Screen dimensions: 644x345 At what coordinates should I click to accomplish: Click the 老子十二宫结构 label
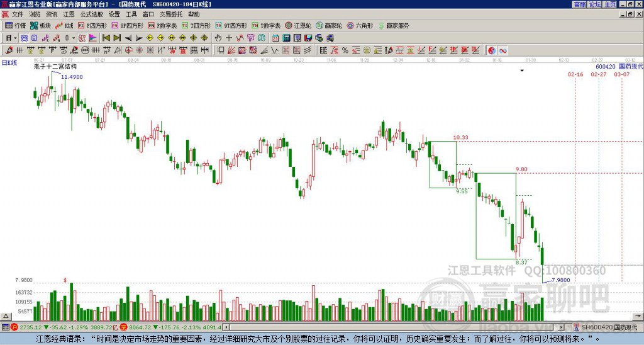pyautogui.click(x=55, y=67)
